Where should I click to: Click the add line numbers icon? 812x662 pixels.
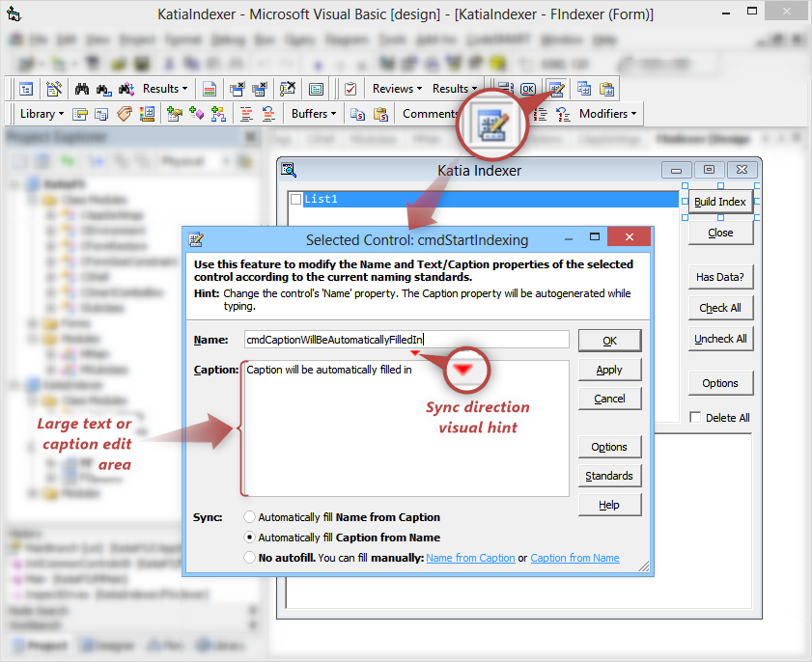coord(541,114)
